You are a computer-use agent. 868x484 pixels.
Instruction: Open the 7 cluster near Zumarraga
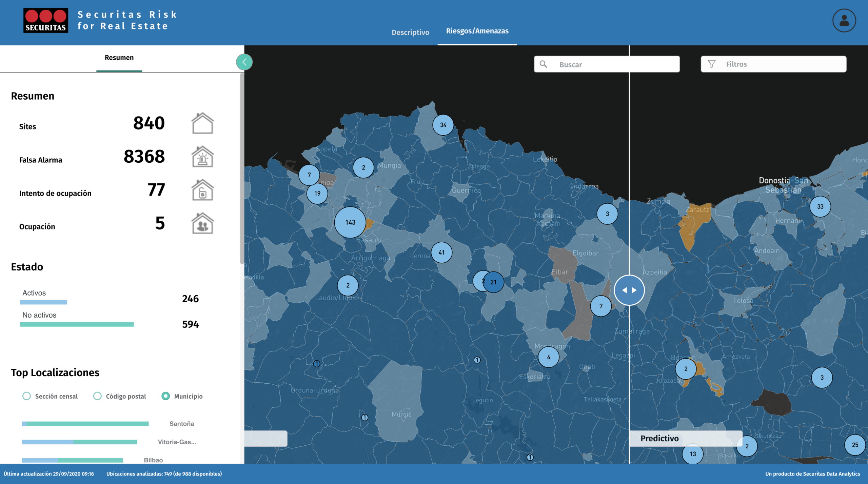click(601, 306)
